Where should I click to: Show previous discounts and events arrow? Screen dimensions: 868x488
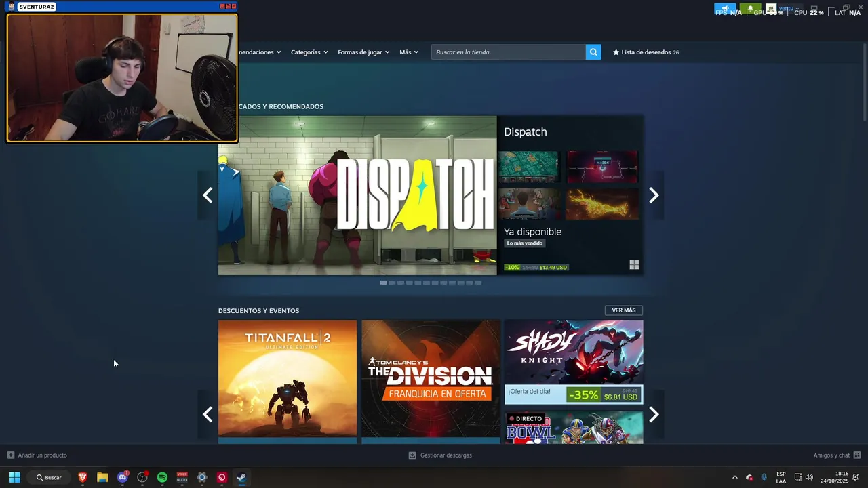click(x=208, y=414)
